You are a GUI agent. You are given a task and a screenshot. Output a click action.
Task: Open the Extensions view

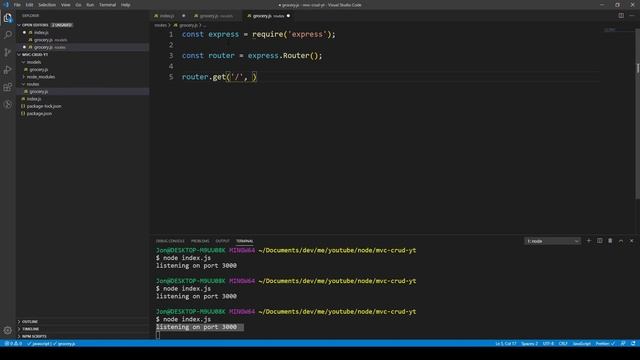(x=8, y=87)
